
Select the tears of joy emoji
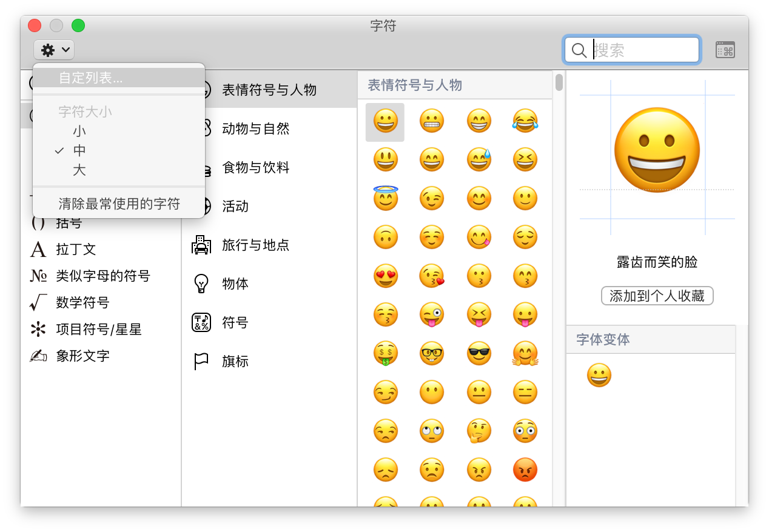click(x=525, y=121)
